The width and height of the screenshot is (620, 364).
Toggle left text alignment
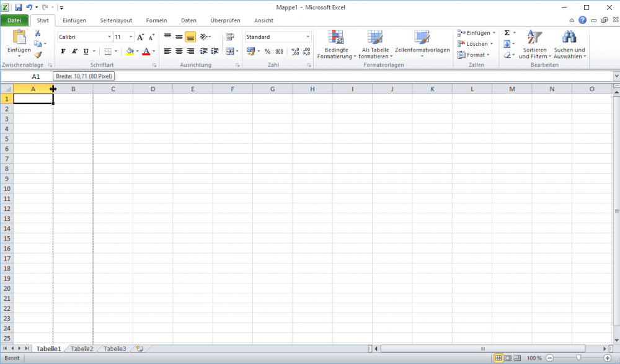point(167,51)
